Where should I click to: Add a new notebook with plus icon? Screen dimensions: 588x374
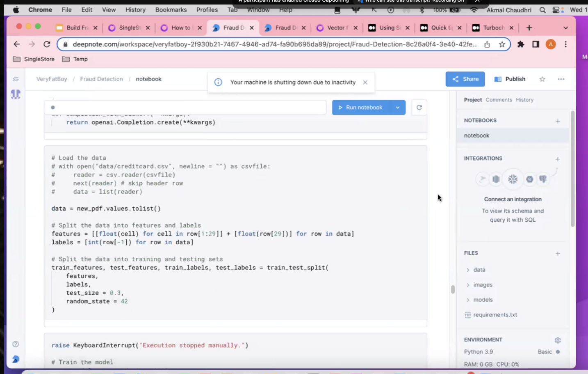click(558, 121)
